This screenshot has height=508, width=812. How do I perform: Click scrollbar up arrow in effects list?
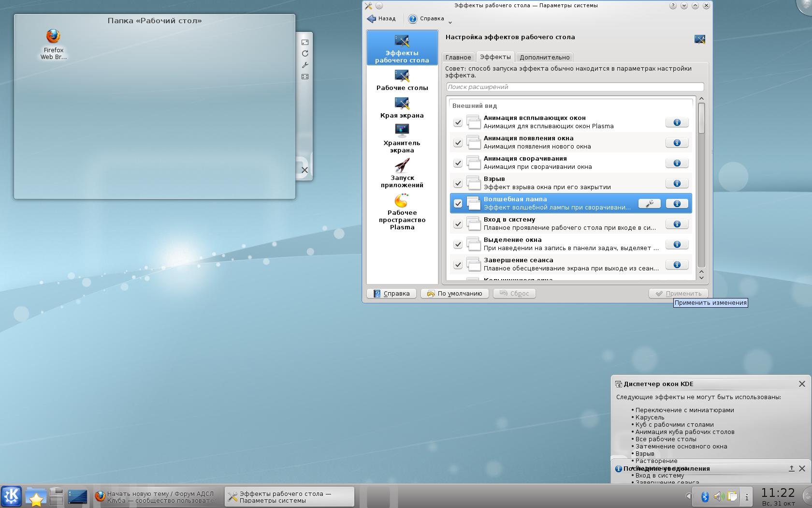701,99
